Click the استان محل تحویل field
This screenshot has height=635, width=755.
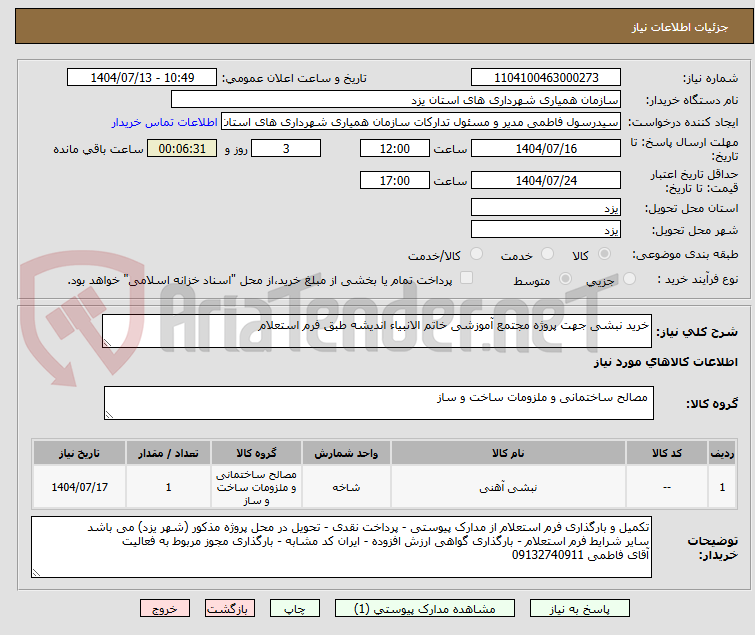point(546,207)
